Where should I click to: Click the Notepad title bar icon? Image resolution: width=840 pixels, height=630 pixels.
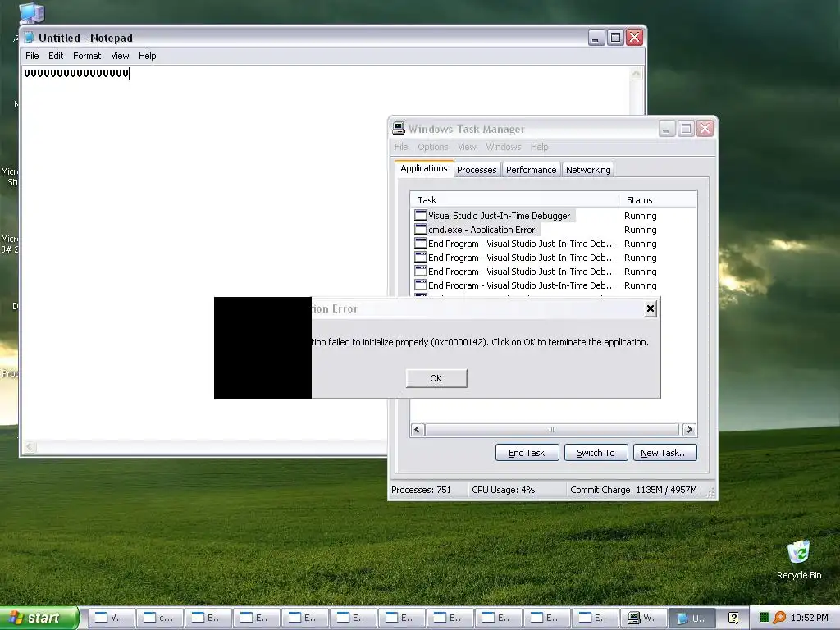(x=30, y=38)
